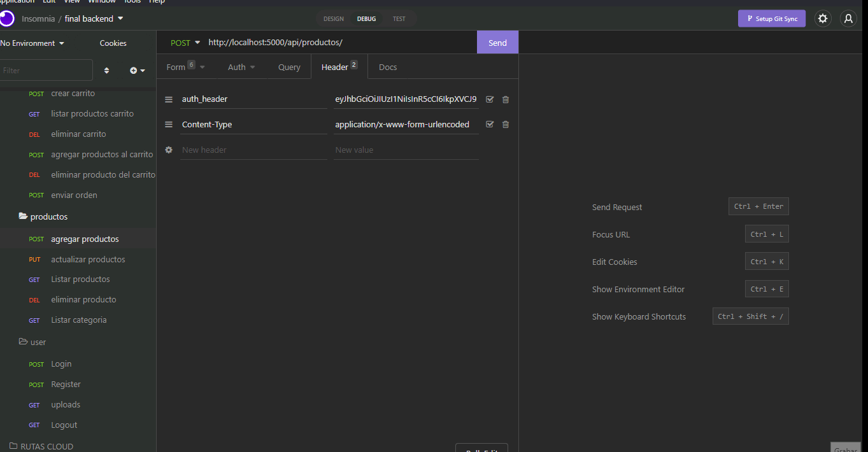The width and height of the screenshot is (868, 452).
Task: Open the Insomnia settings gear icon
Action: coord(823,18)
